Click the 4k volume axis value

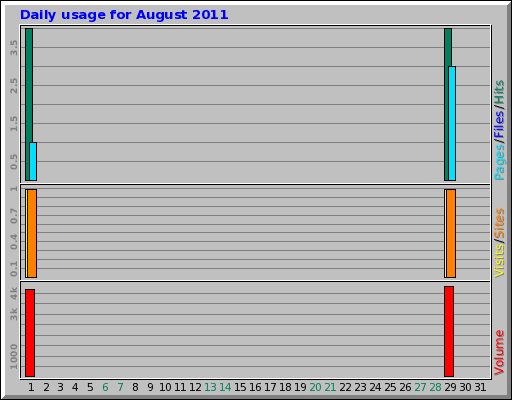pyautogui.click(x=14, y=293)
